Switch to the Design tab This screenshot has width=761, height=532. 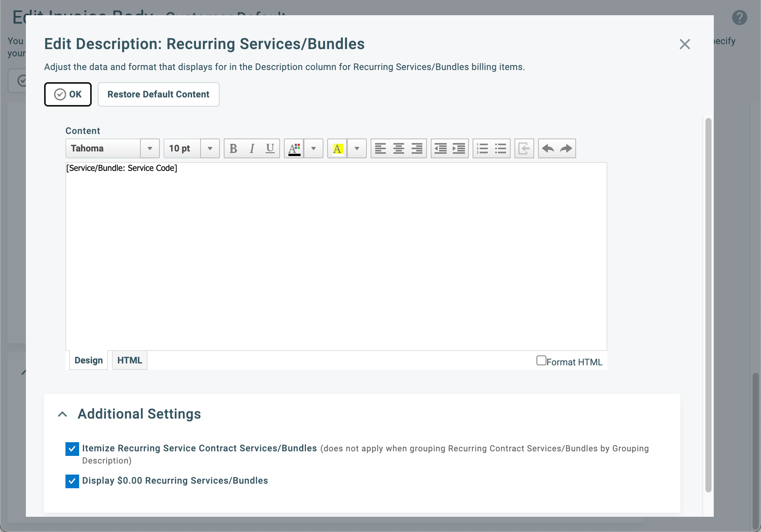(x=89, y=360)
